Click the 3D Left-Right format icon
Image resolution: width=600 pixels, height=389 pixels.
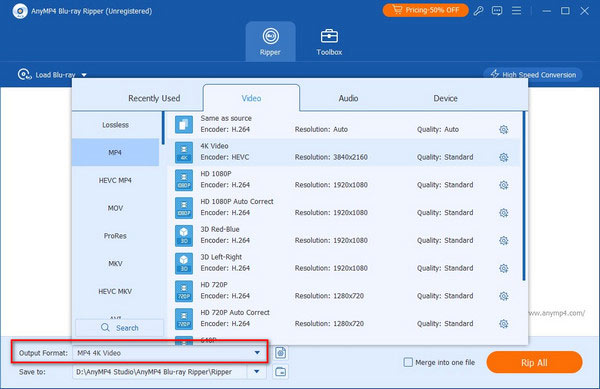pyautogui.click(x=184, y=263)
